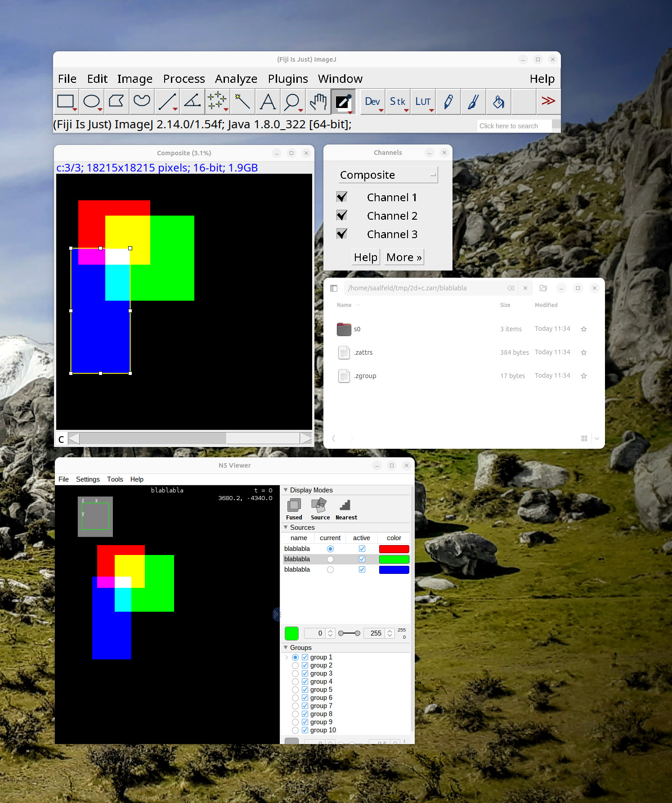Activate the Magnifying glass zoom tool
The height and width of the screenshot is (803, 672).
(292, 101)
